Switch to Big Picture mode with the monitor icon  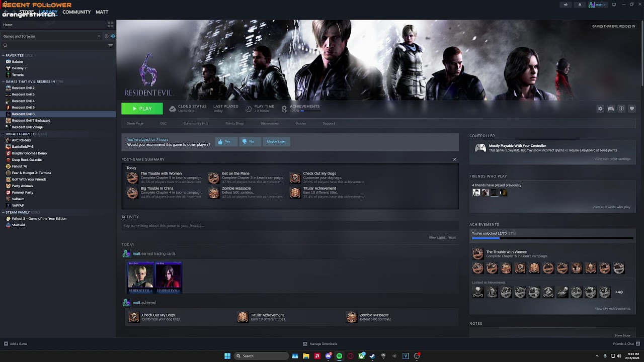614,5
